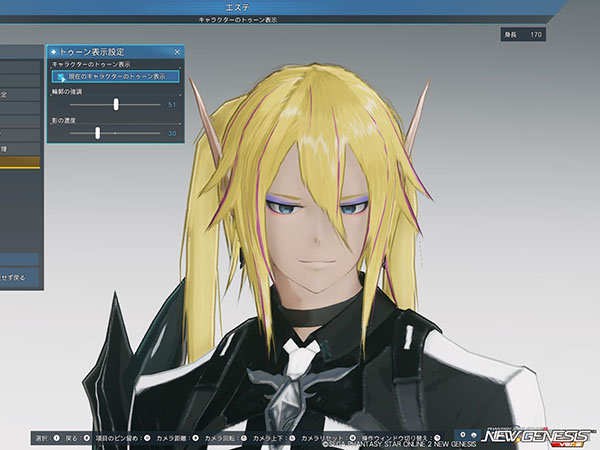This screenshot has height=450, width=600.
Task: Click the トゥーン表示設定 panel title
Action: pyautogui.click(x=92, y=52)
